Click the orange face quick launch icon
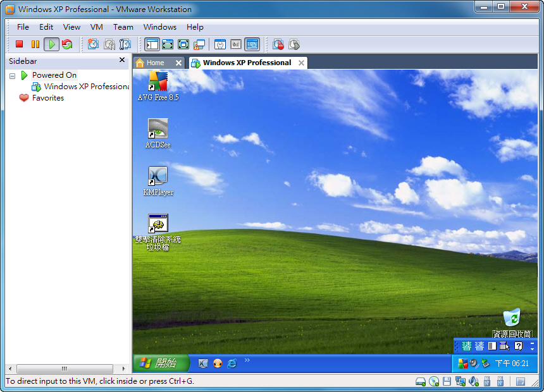Image resolution: width=544 pixels, height=392 pixels. pos(218,363)
